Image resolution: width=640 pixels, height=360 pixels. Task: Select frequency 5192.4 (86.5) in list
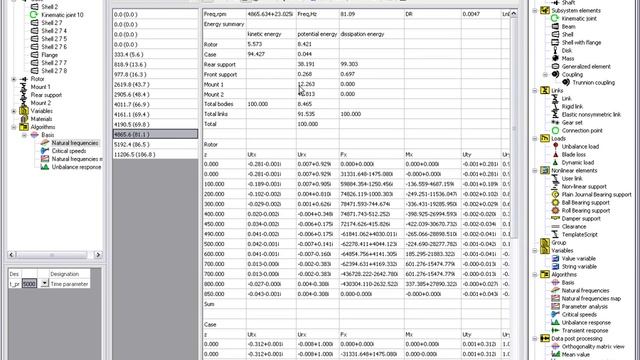[x=155, y=144]
